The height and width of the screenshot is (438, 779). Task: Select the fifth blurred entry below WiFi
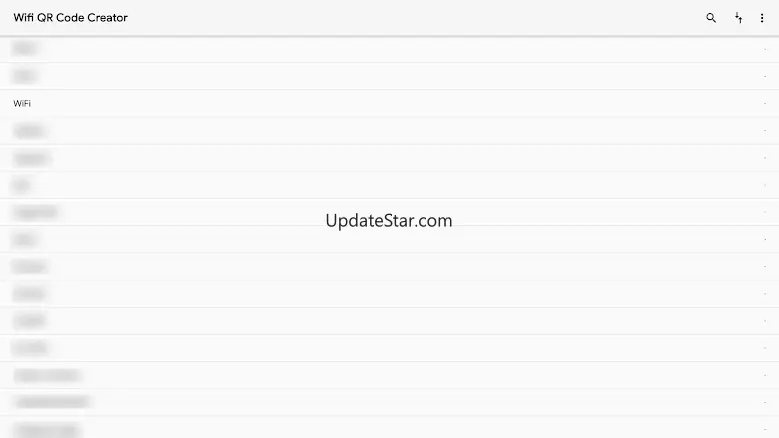(x=390, y=239)
